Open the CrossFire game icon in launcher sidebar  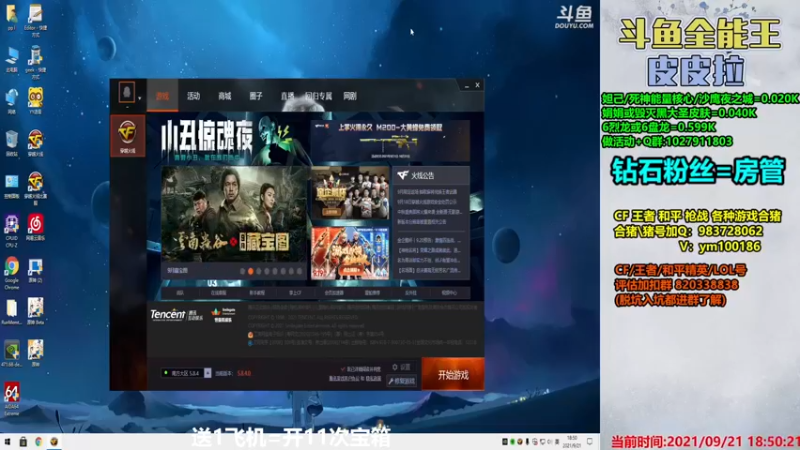coord(128,136)
